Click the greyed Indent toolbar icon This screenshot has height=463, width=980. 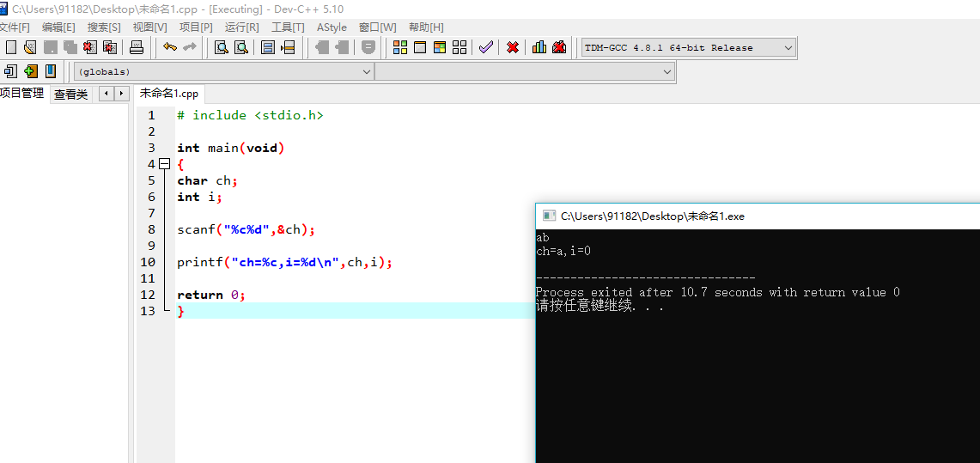(322, 47)
